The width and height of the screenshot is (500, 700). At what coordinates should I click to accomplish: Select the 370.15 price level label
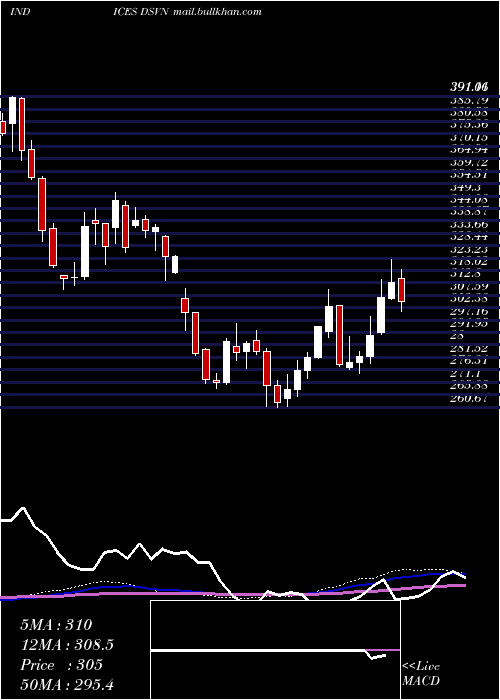pos(469,138)
